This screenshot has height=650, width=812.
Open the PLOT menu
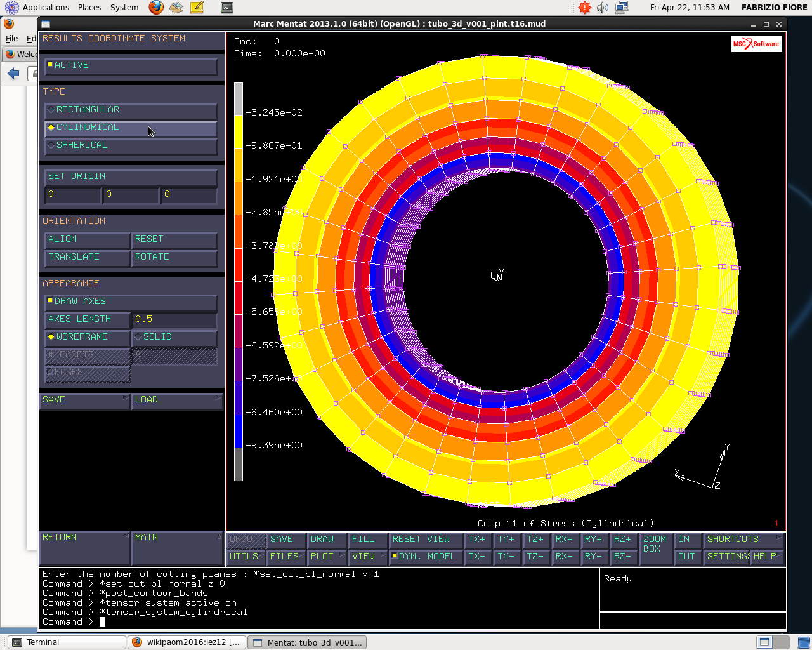click(x=327, y=557)
